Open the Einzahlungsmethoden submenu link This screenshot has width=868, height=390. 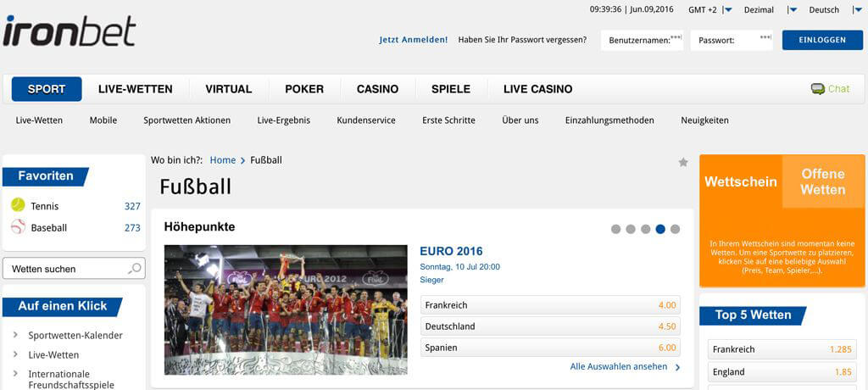[609, 120]
